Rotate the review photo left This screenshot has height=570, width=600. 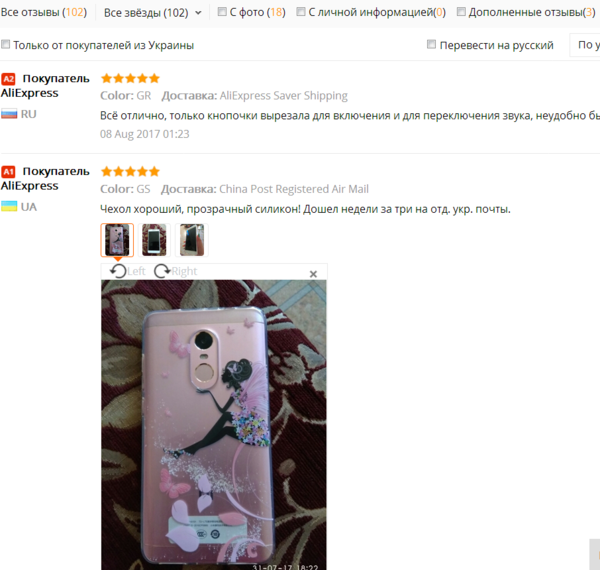point(127,271)
